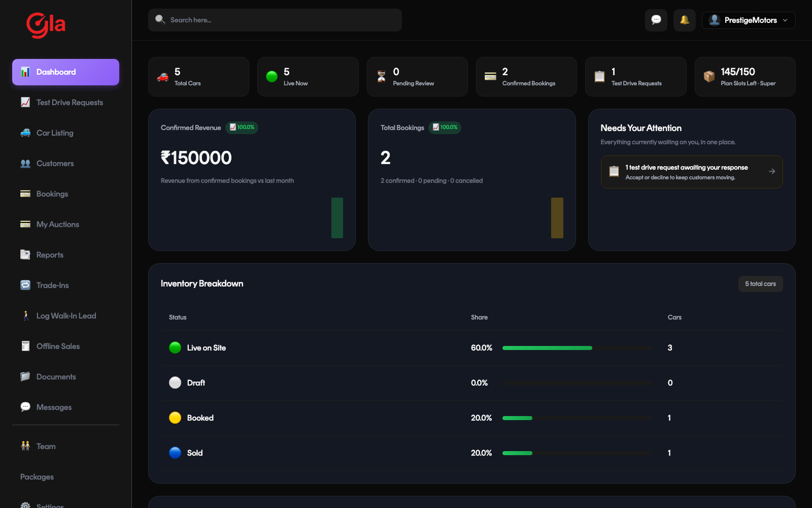This screenshot has width=812, height=508.
Task: Click the Team people icon
Action: click(25, 446)
